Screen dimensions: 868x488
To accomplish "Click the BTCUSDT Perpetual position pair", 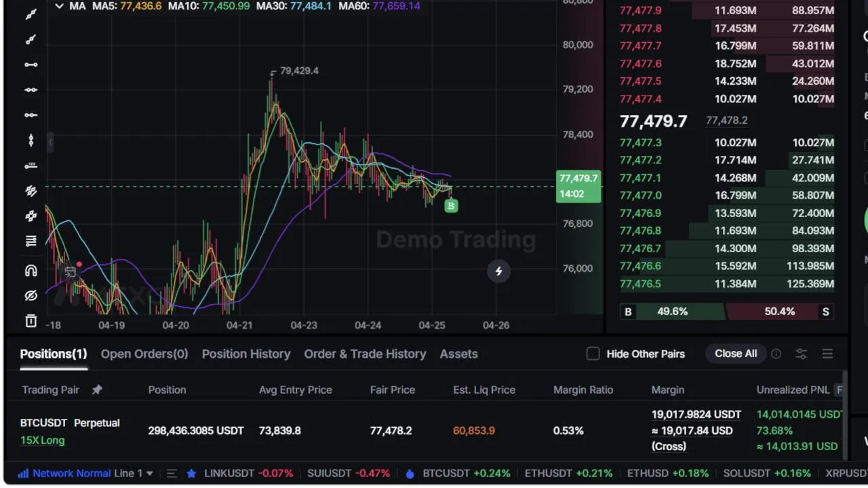I will coord(70,423).
